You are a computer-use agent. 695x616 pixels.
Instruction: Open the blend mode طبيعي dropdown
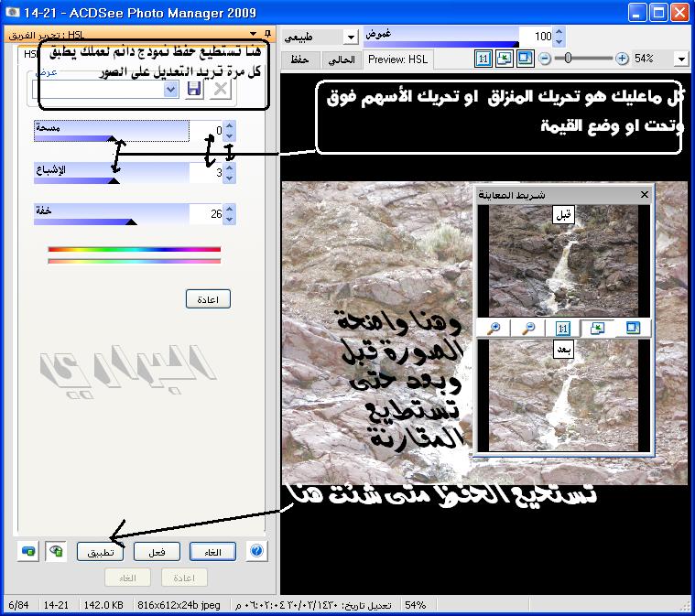351,37
